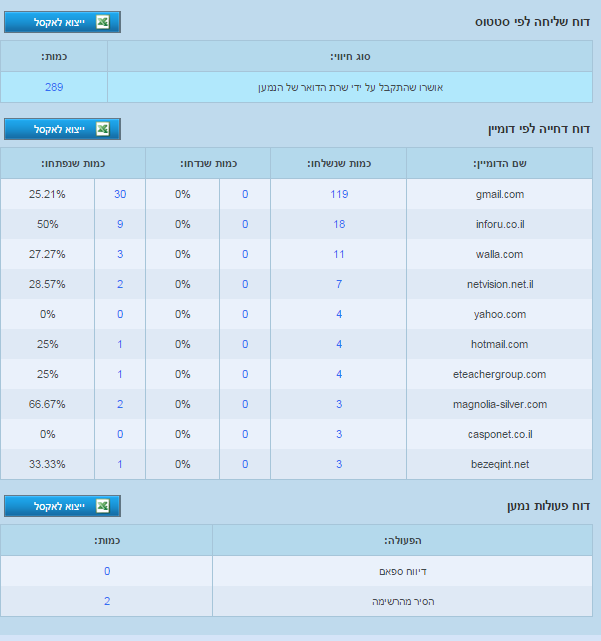Open the 30 opened count for gmail.com
This screenshot has height=641, width=601.
(x=120, y=194)
